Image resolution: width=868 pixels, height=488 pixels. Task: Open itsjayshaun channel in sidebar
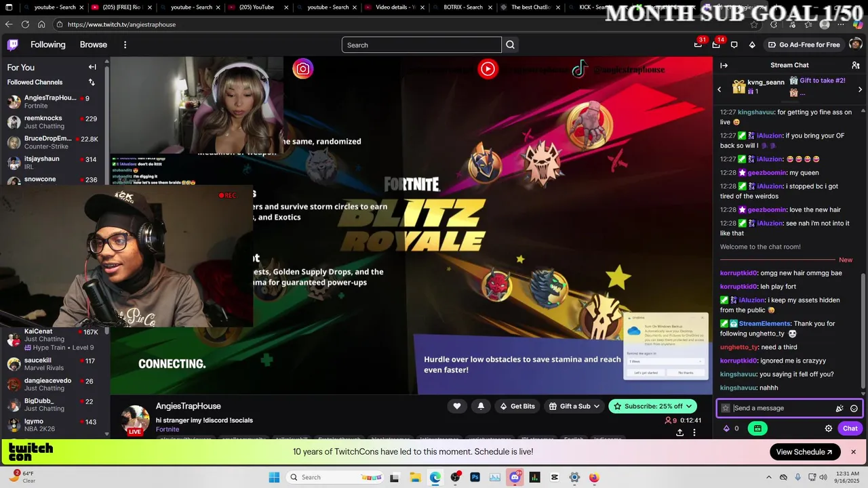(x=53, y=163)
